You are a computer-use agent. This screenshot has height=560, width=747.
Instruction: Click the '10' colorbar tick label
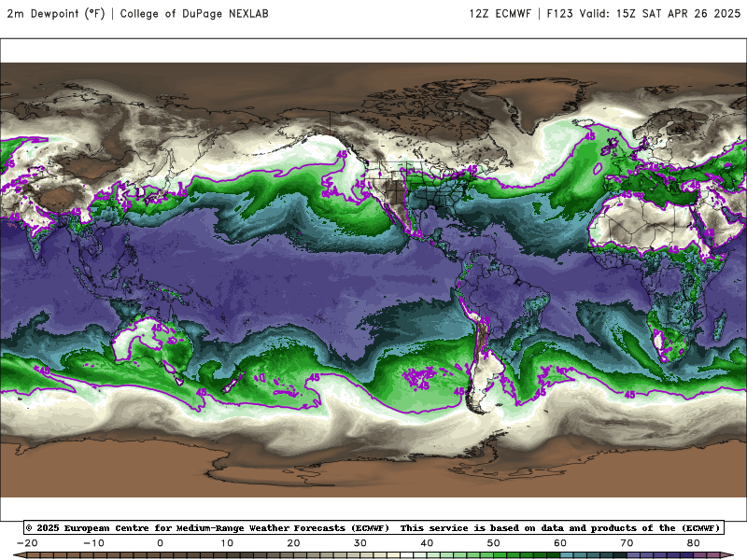pos(227,543)
